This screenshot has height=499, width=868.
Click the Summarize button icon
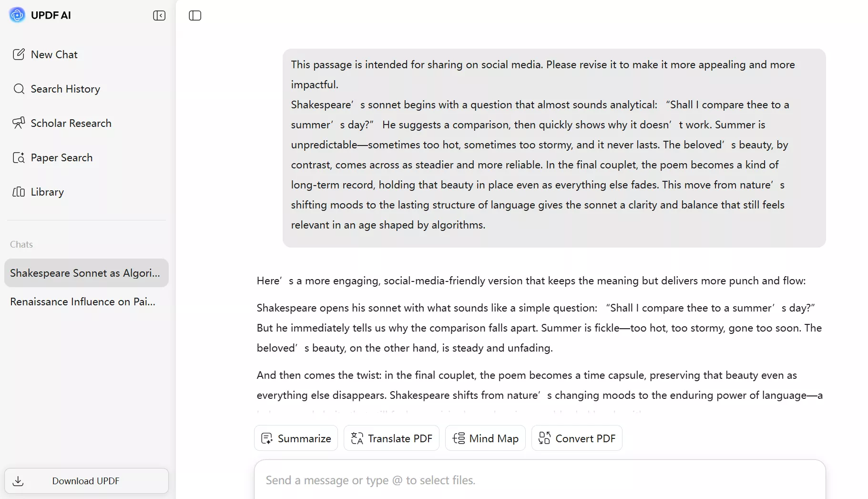click(267, 438)
